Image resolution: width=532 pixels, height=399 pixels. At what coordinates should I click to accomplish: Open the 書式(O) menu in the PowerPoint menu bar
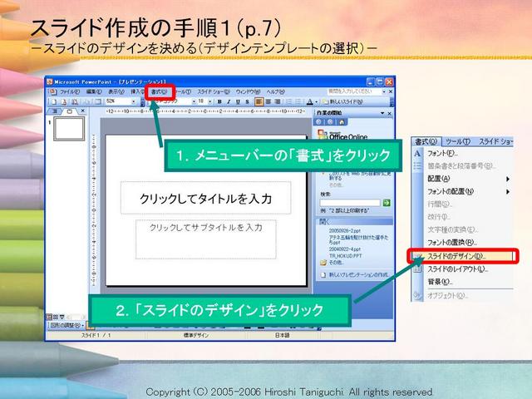[x=159, y=91]
